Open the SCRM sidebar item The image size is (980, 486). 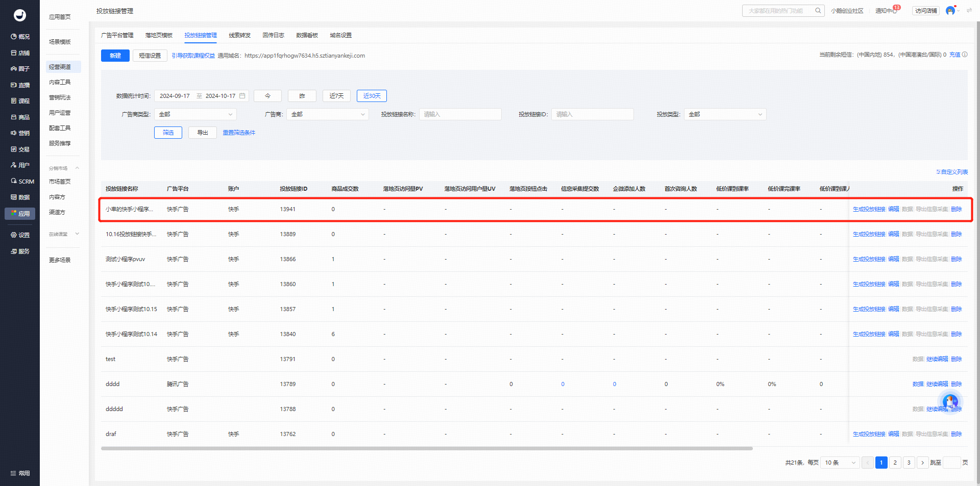(x=22, y=182)
